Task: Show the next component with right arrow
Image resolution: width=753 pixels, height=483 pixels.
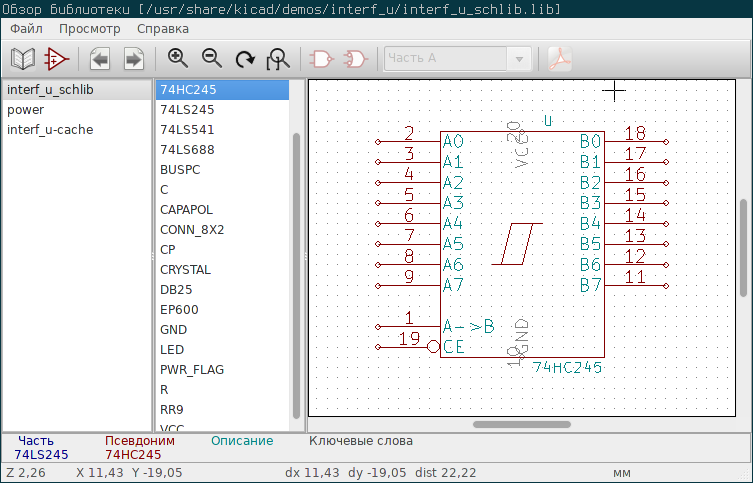Action: 134,59
